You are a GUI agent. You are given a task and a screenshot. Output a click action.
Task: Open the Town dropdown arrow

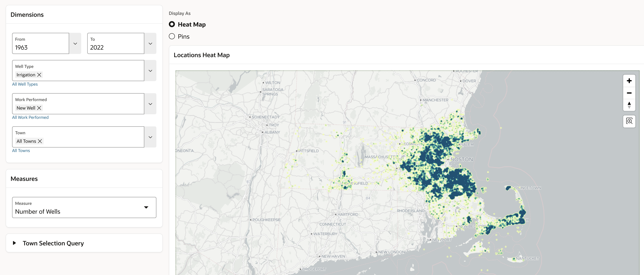150,137
